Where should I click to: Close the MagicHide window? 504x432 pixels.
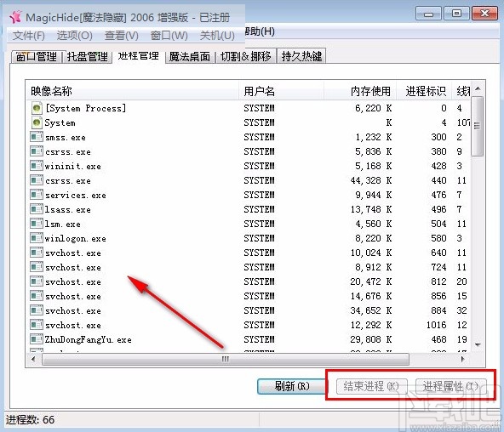(484, 14)
